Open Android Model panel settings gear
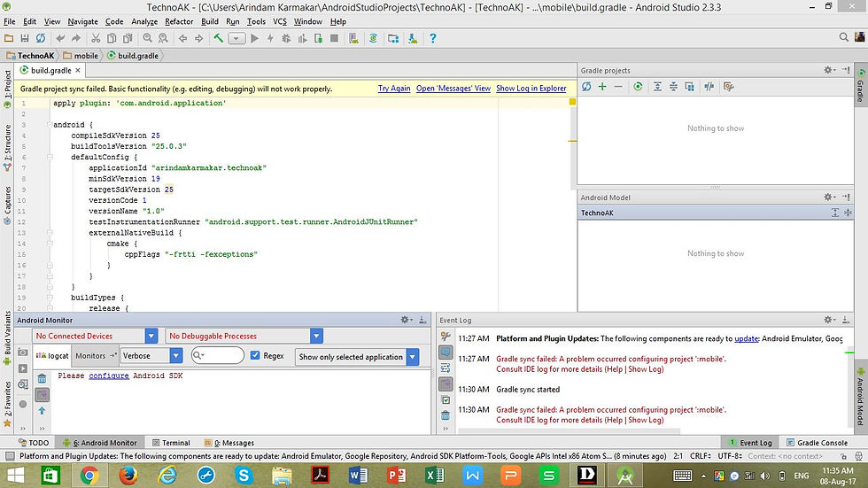Image resolution: width=868 pixels, height=488 pixels. click(829, 197)
